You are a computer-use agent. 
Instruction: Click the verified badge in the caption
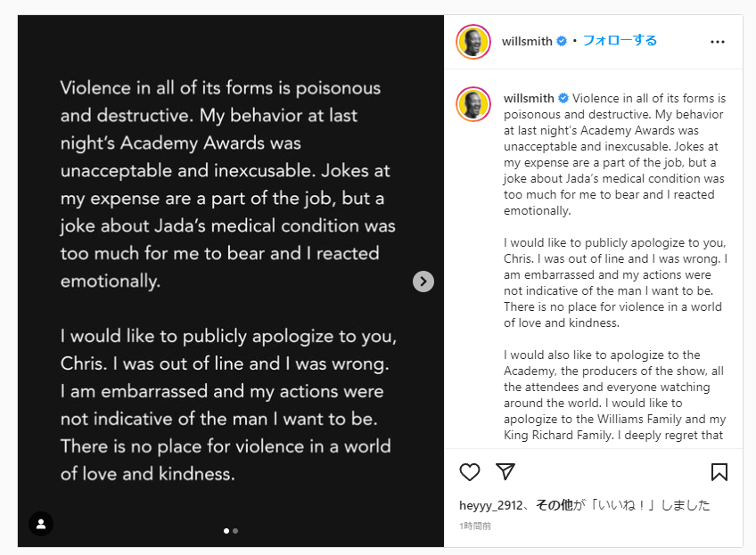pyautogui.click(x=563, y=98)
